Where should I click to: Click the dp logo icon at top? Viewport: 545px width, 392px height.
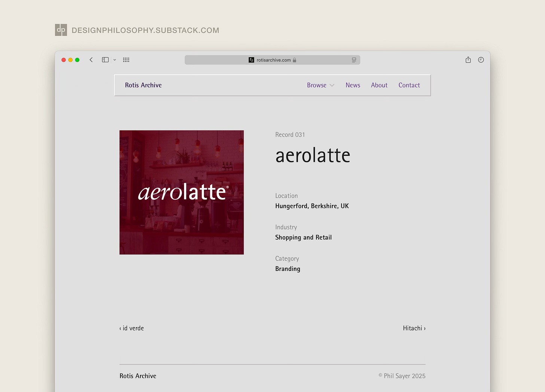tap(61, 30)
